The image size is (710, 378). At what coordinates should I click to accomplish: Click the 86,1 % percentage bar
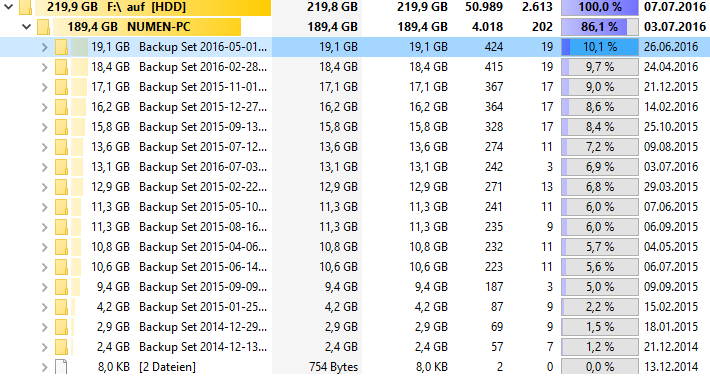pos(600,27)
